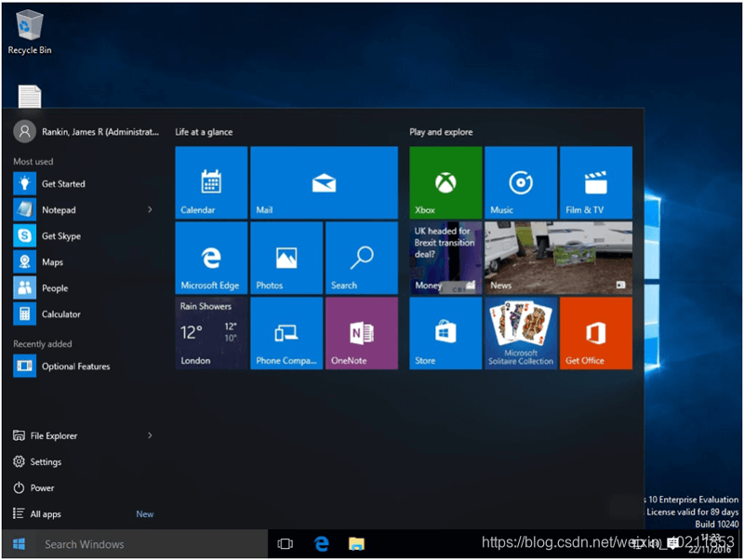The width and height of the screenshot is (744, 560).
Task: Launch Edge from the taskbar
Action: click(x=322, y=544)
